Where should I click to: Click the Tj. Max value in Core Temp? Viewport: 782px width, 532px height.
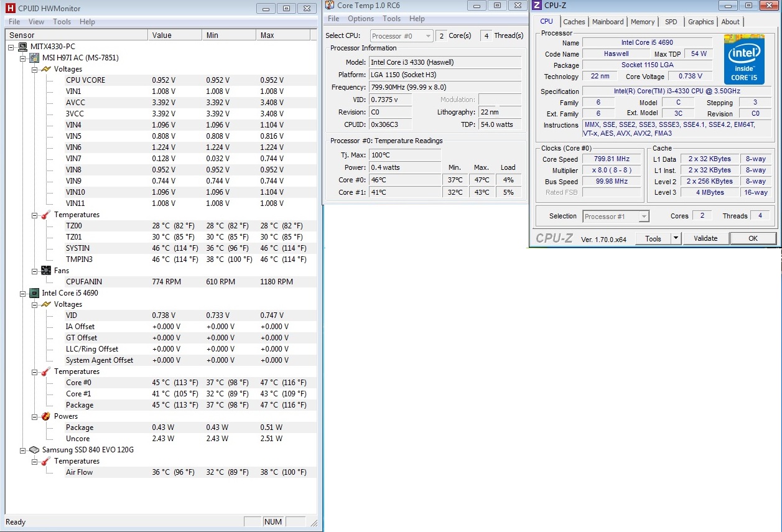click(405, 155)
